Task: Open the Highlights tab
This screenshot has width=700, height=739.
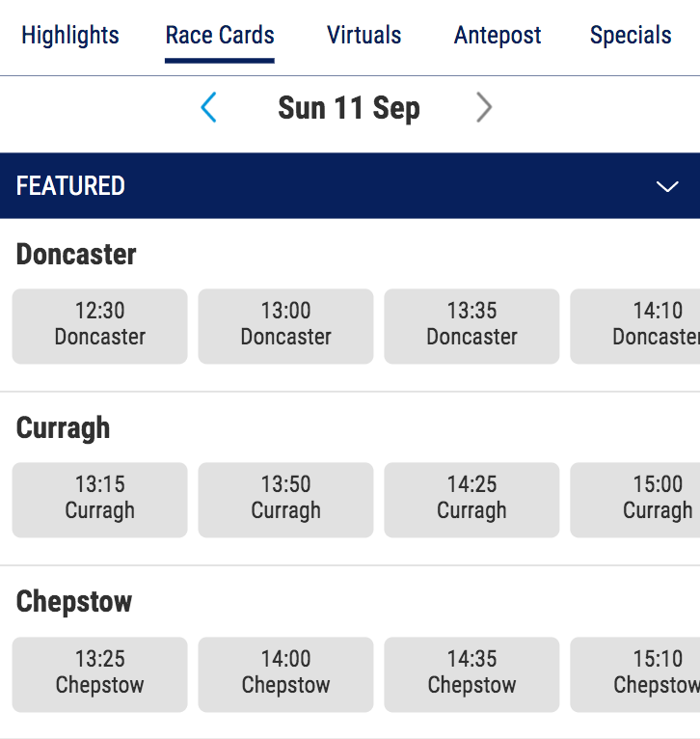Action: tap(70, 36)
